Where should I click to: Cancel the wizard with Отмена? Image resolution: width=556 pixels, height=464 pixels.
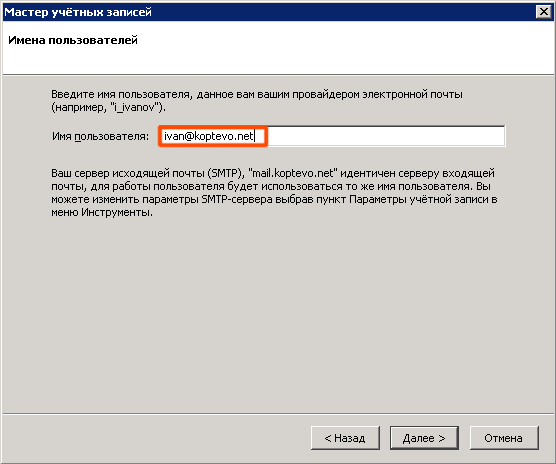point(504,438)
